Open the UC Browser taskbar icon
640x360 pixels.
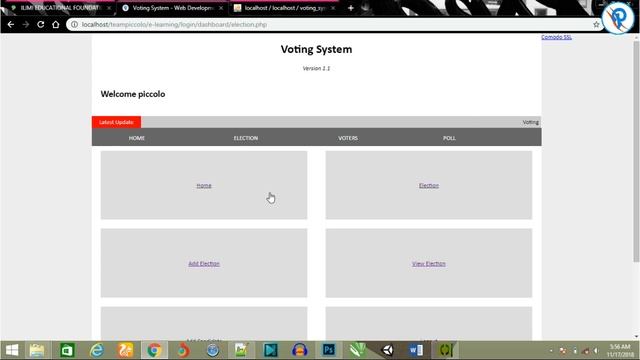(126, 350)
